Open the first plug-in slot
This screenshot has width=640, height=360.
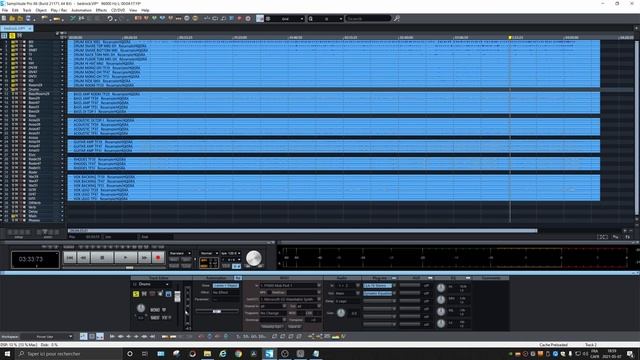378,286
